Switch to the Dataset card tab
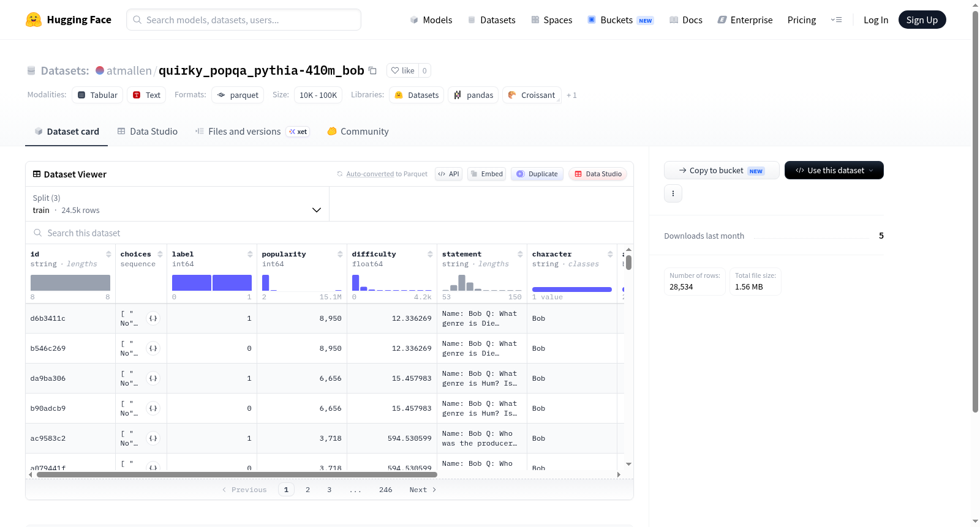 [67, 132]
